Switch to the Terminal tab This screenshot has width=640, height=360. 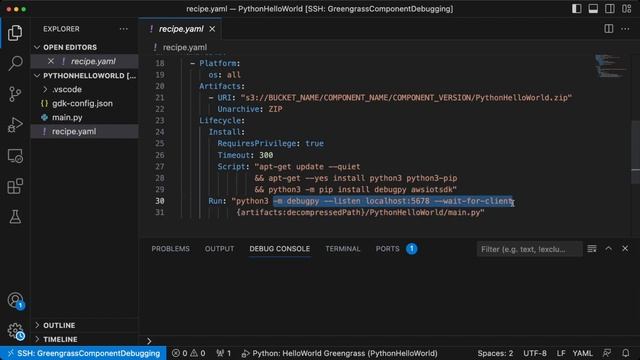coord(343,249)
